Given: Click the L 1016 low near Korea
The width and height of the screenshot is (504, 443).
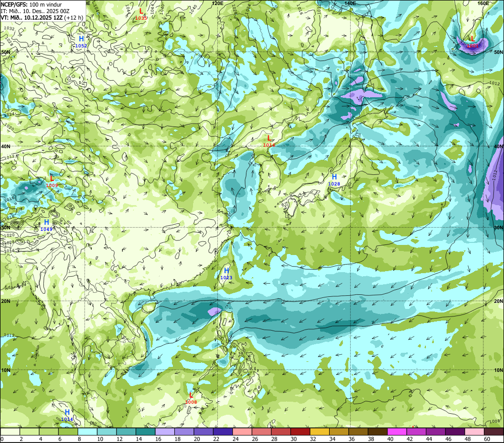Looking at the screenshot, I should click(269, 142).
